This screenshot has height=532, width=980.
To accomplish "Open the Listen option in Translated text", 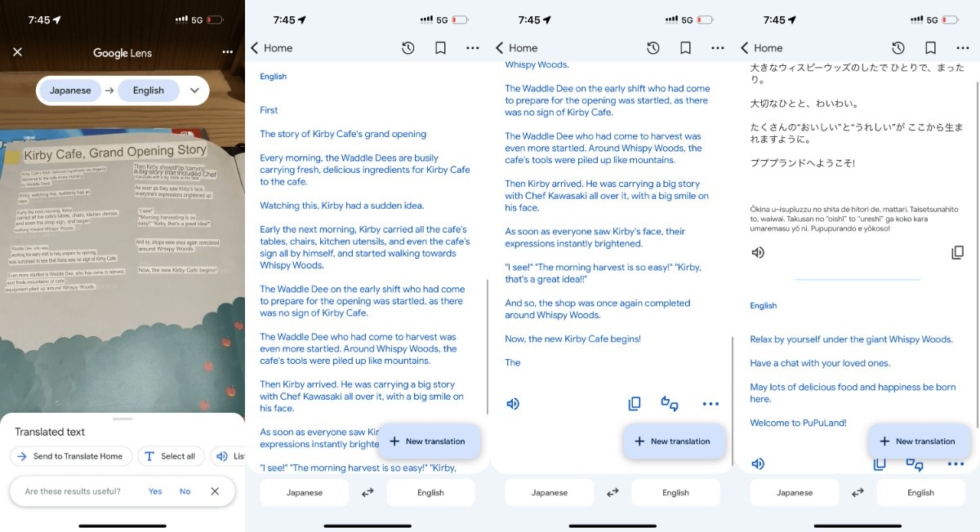I will click(x=229, y=456).
